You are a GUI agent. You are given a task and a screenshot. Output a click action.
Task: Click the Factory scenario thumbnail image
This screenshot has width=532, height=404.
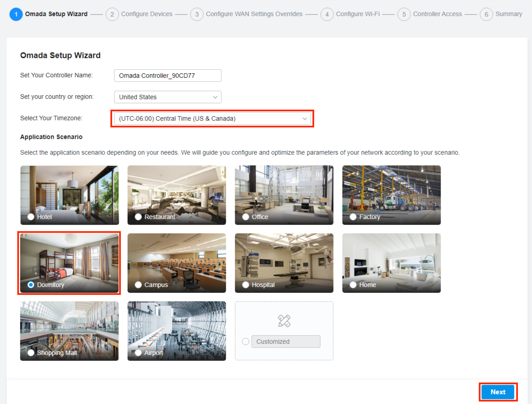coord(391,190)
